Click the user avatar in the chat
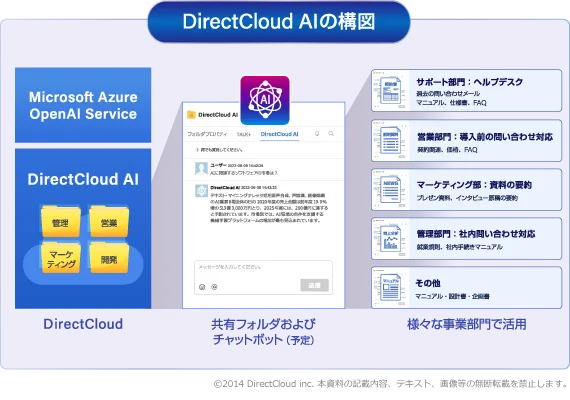Viewport: 570px width, 400px height. coord(201,168)
